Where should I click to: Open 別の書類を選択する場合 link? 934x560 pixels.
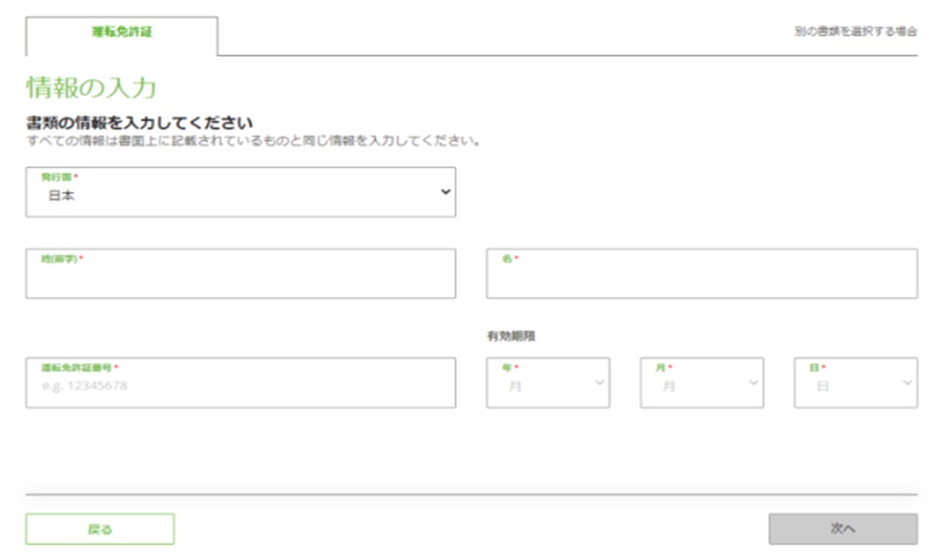click(856, 30)
